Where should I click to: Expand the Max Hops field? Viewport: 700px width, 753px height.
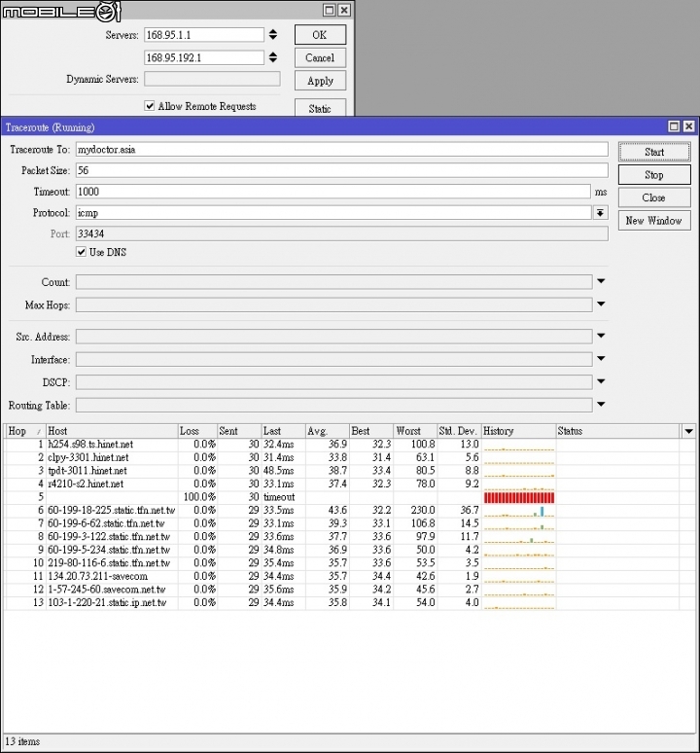(x=601, y=305)
